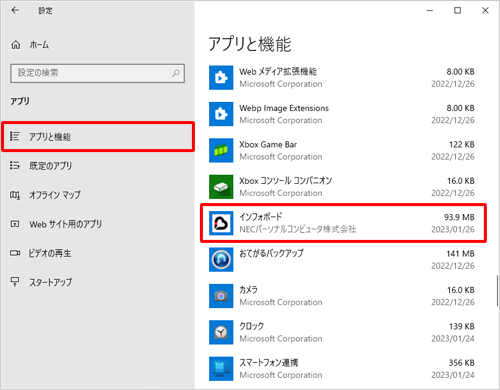The width and height of the screenshot is (500, 390).
Task: Select クロック entry name
Action: pyautogui.click(x=252, y=326)
